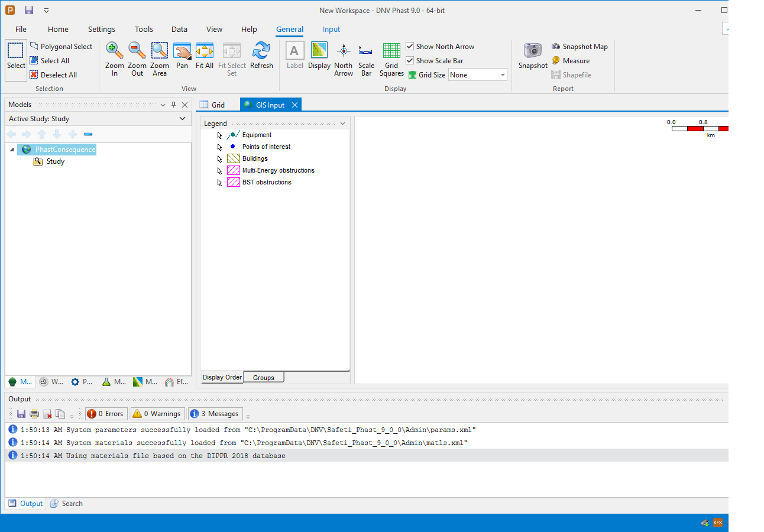Open the Settings ribbon tab
Screen dimensions: 764x532
point(102,29)
